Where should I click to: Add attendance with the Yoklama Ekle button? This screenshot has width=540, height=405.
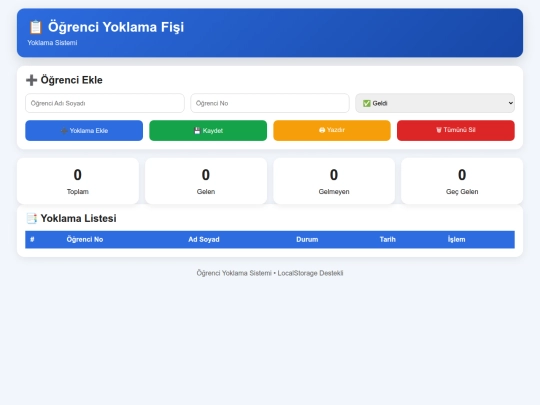pos(84,131)
